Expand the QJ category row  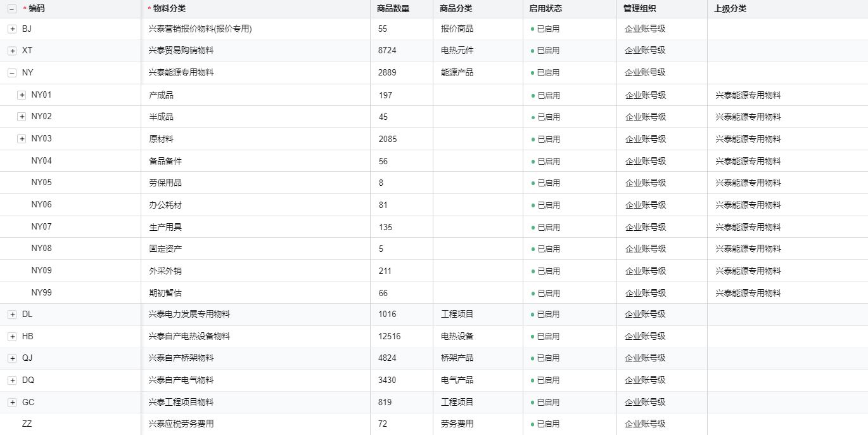pyautogui.click(x=12, y=358)
